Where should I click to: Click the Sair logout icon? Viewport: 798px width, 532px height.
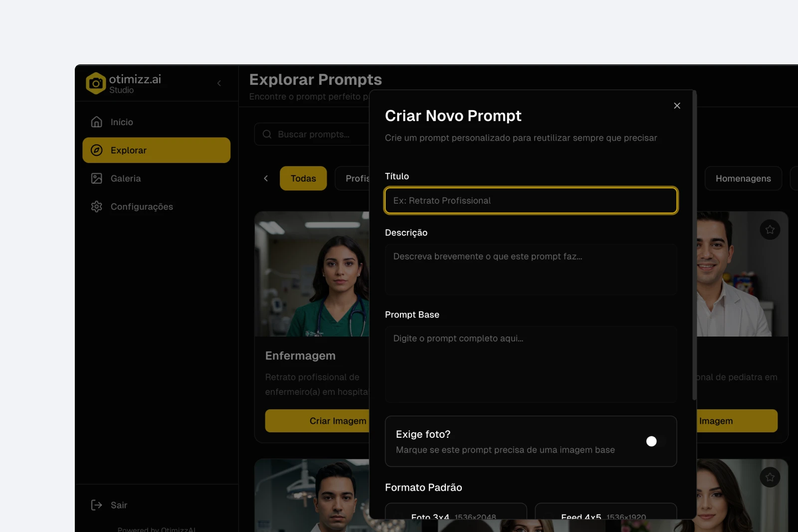(96, 505)
